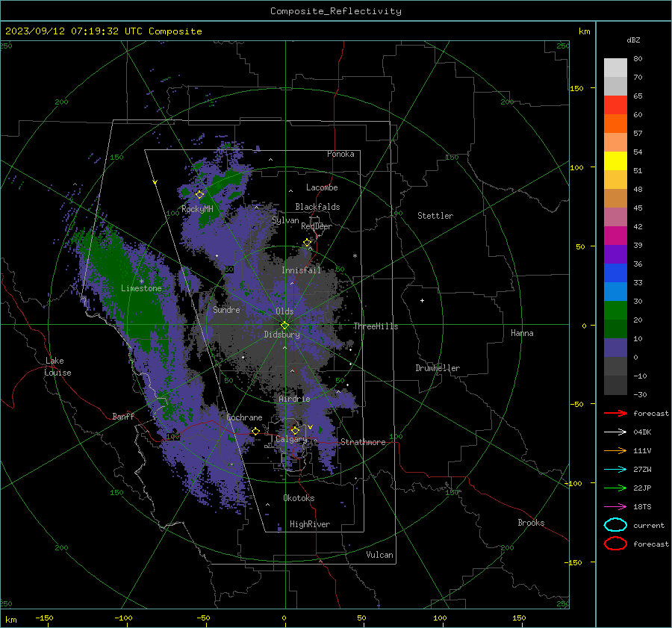
Task: Select the green 22JP arrow symbol
Action: (x=615, y=488)
